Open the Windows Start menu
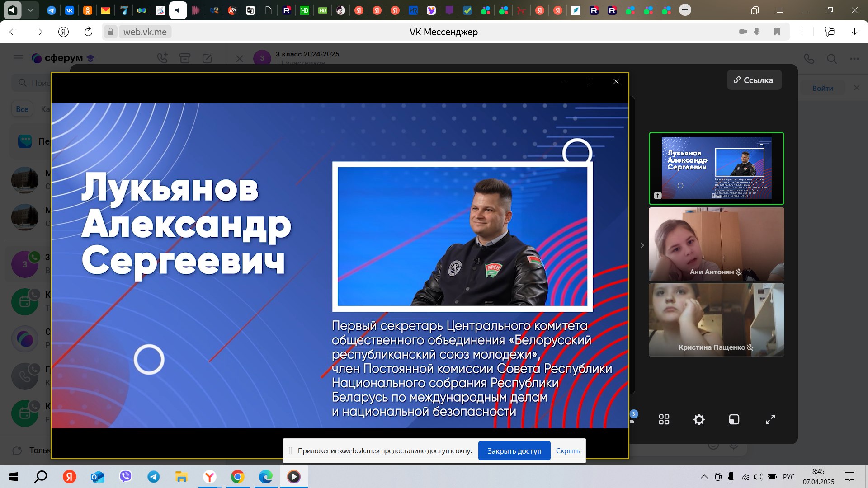The image size is (868, 488). (14, 477)
